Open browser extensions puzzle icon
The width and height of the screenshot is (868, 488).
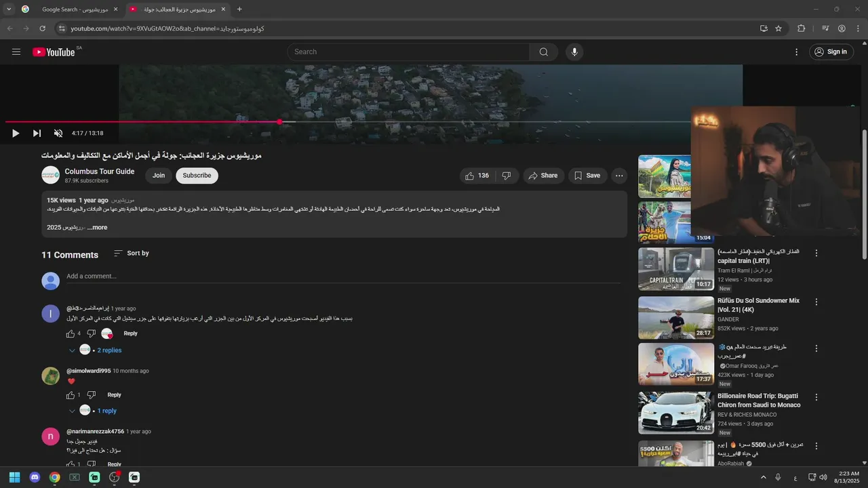tap(802, 28)
